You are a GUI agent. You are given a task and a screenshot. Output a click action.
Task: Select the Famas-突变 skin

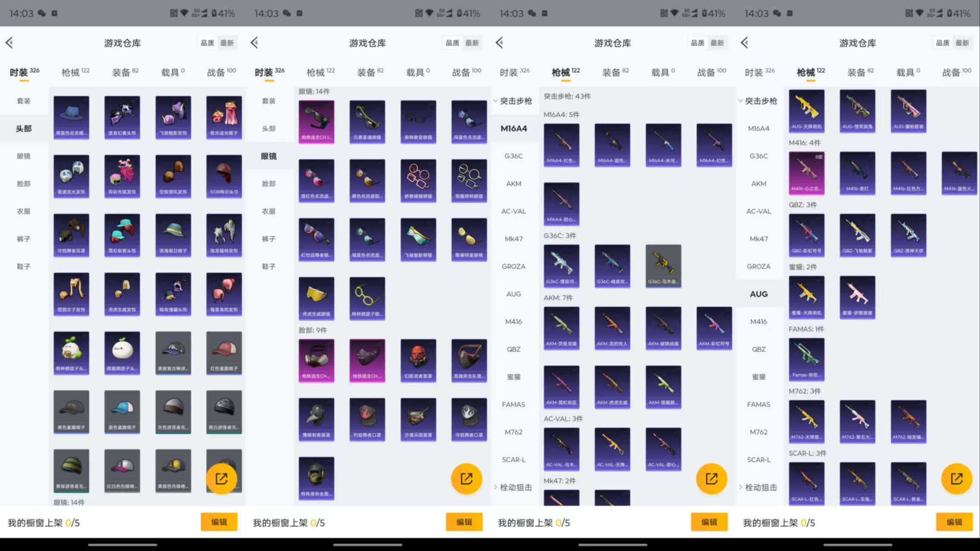[807, 359]
